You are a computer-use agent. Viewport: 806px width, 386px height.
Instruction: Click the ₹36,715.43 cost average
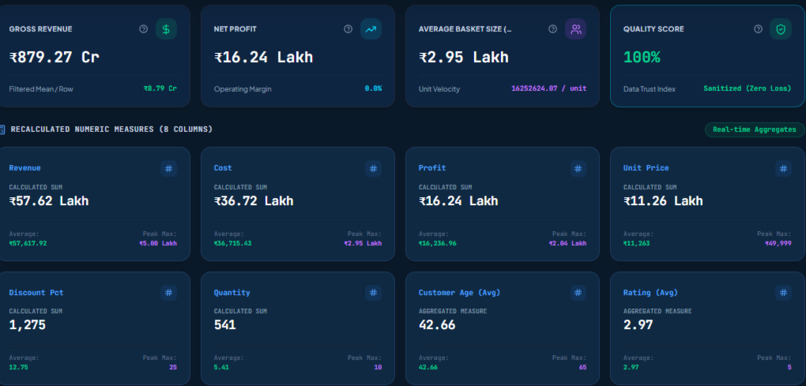point(232,243)
